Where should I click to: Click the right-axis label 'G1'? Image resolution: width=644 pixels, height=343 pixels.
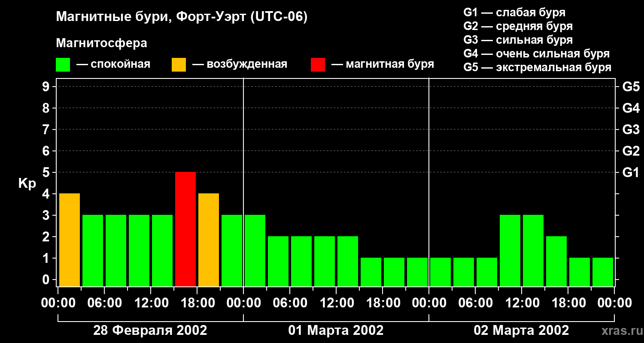tap(631, 172)
